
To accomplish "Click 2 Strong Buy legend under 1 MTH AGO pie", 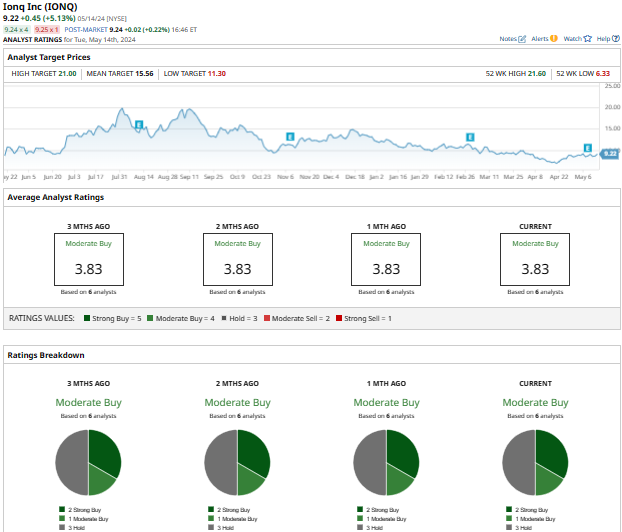I will (x=378, y=510).
